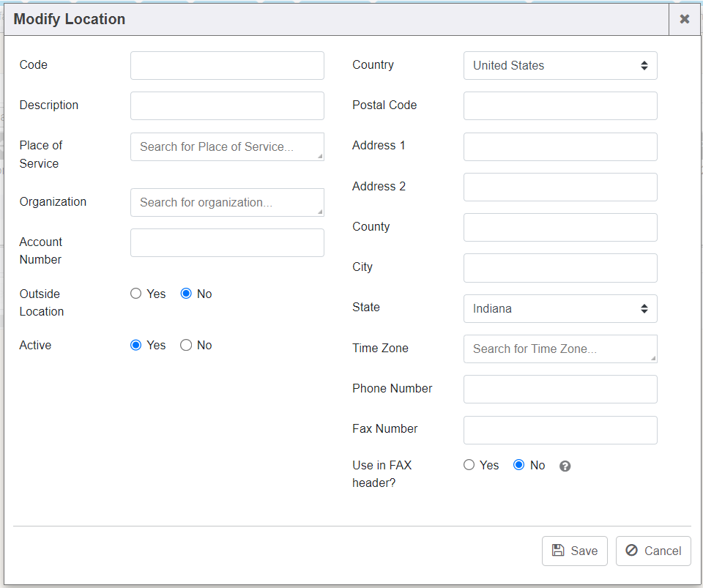Select No for Outside Location
Screen dimensions: 703x588
pyautogui.click(x=186, y=294)
